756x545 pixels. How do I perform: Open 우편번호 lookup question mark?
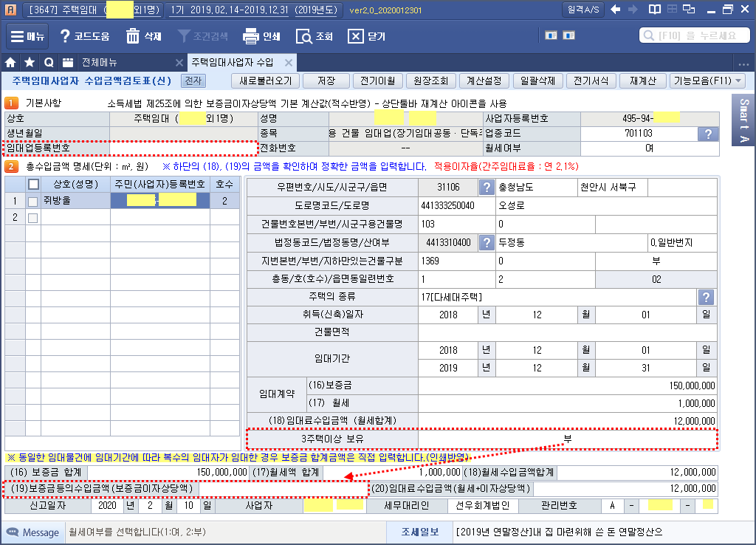click(x=487, y=187)
